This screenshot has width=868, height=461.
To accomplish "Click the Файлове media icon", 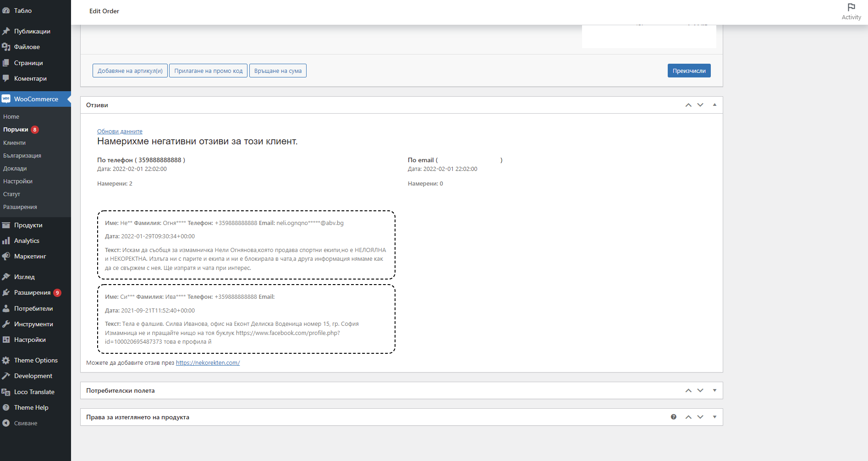I will click(x=6, y=47).
